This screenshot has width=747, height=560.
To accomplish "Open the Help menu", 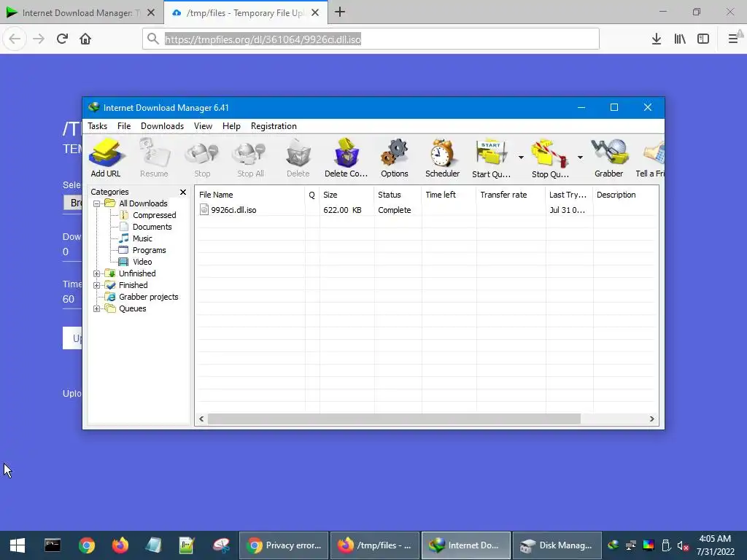I will coord(231,126).
